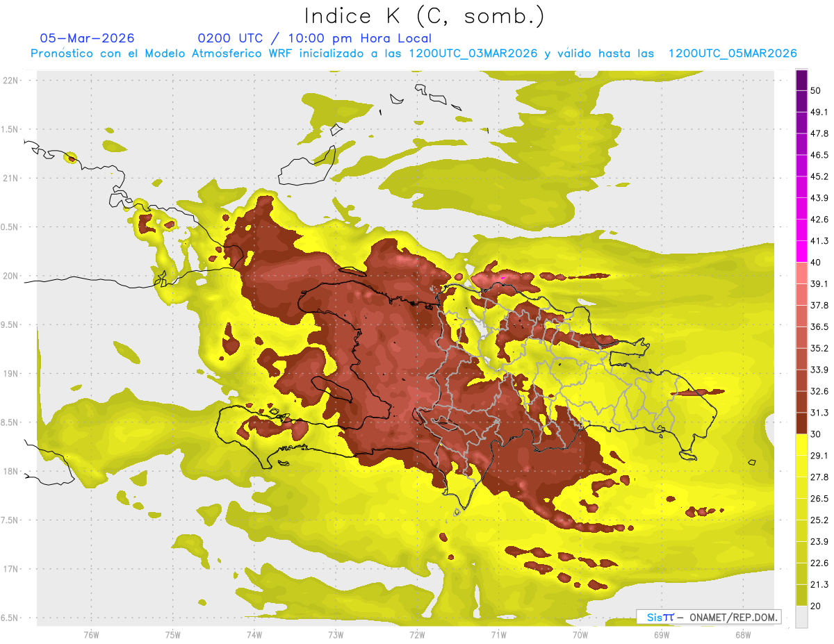Screen dimensions: 834x644
Task: Click the colorbar value '21.3'
Action: (819, 584)
